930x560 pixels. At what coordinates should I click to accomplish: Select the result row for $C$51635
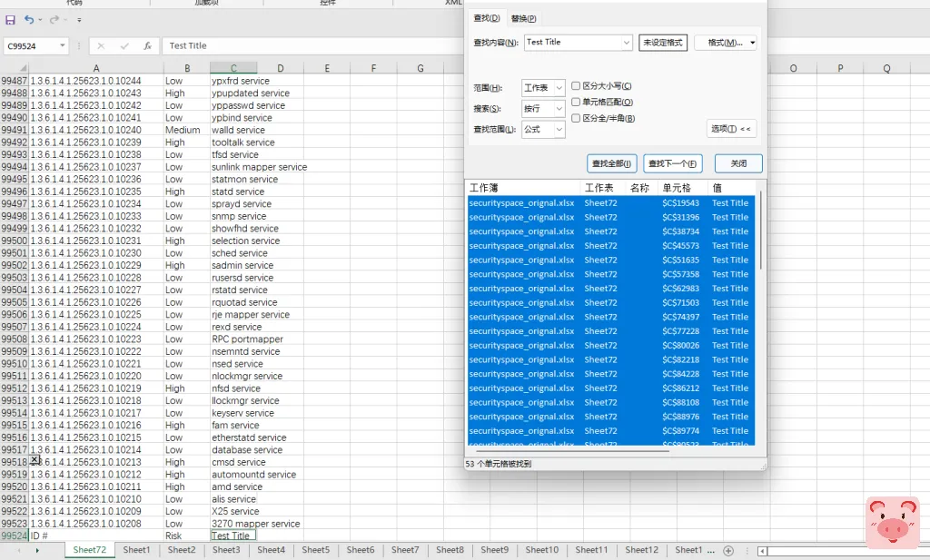pyautogui.click(x=611, y=260)
